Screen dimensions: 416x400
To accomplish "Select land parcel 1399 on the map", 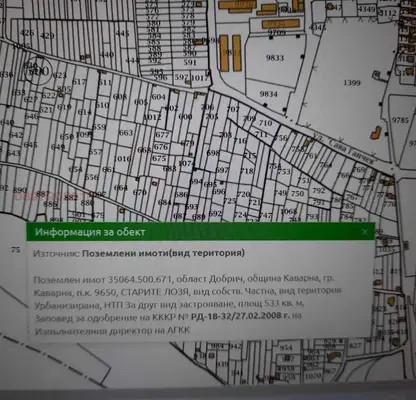I will pos(352,82).
